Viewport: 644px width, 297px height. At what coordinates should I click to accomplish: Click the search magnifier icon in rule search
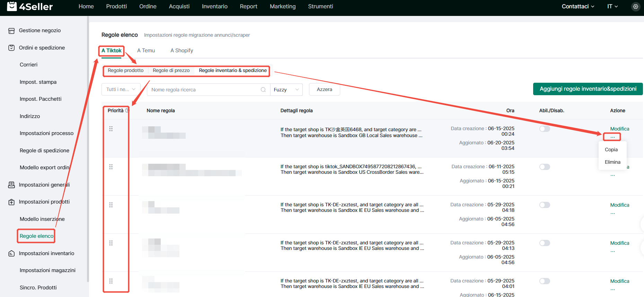point(263,90)
